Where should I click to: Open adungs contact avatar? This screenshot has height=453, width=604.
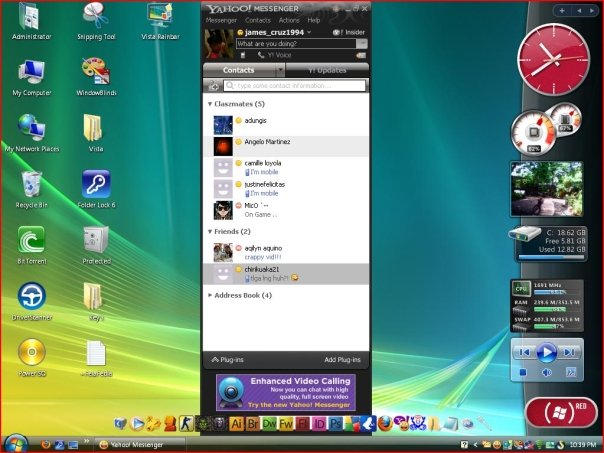tap(223, 125)
